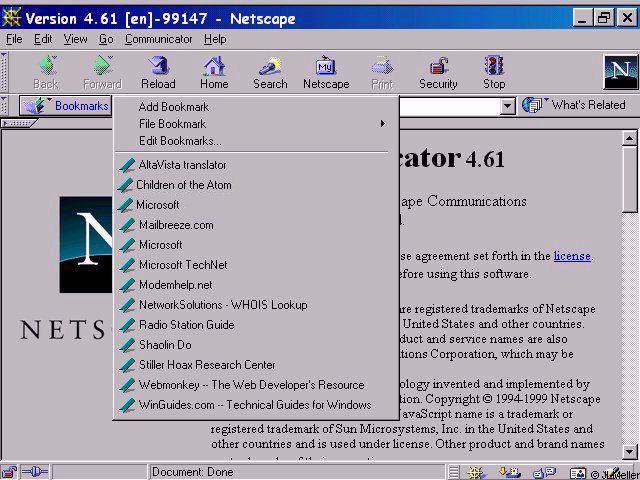Click the security padlock in status bar
Image resolution: width=640 pixels, height=480 pixels.
coord(9,472)
